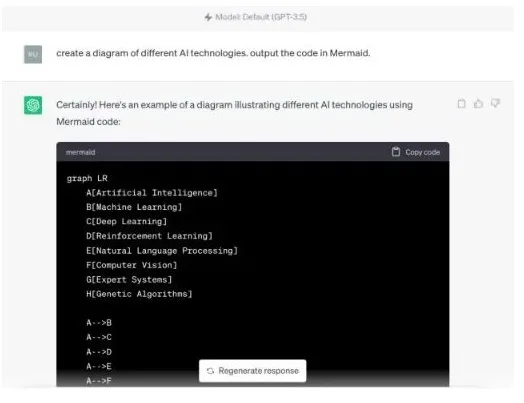Click the 'graph LR' line in the code
This screenshot has width=524, height=403.
(87, 178)
